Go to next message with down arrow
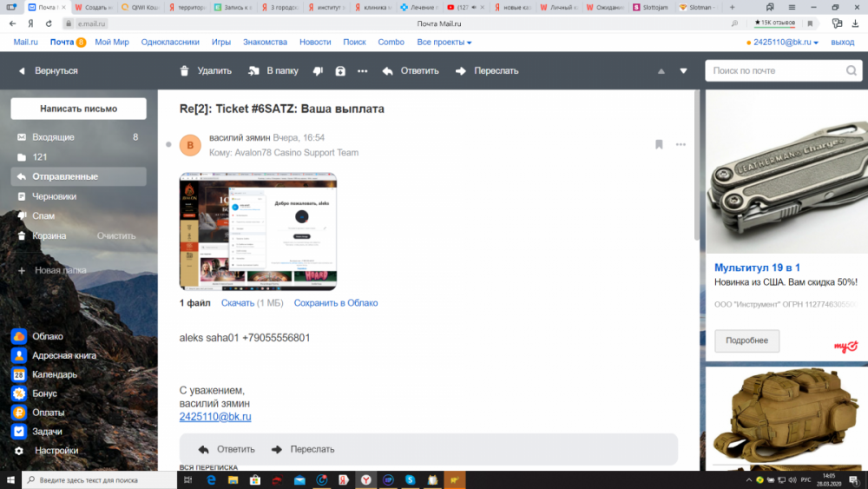 coord(683,71)
